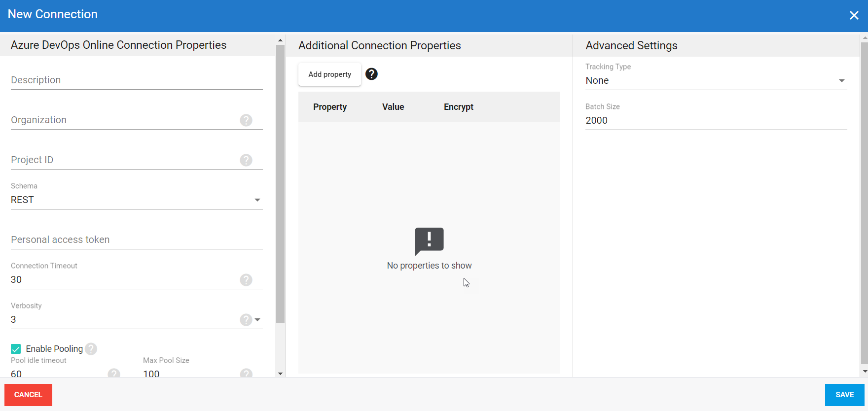The height and width of the screenshot is (411, 868).
Task: Open the Schema dropdown
Action: 257,200
